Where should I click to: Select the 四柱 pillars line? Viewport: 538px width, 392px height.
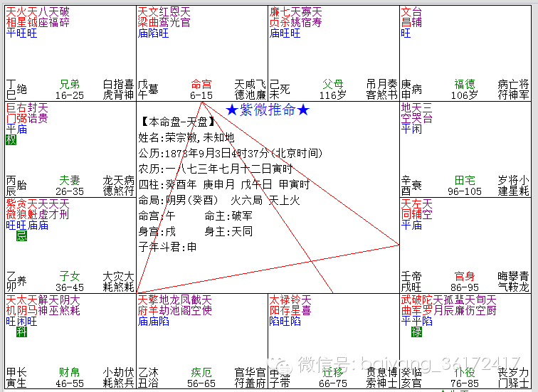224,185
